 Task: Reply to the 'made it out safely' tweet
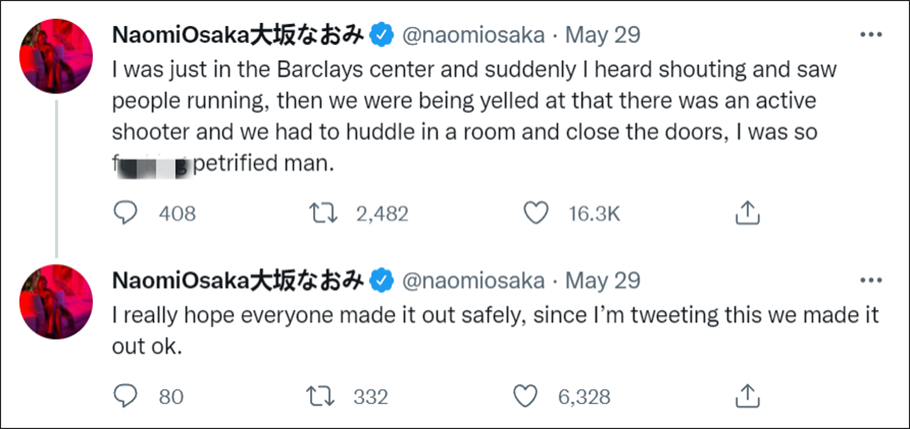[125, 396]
